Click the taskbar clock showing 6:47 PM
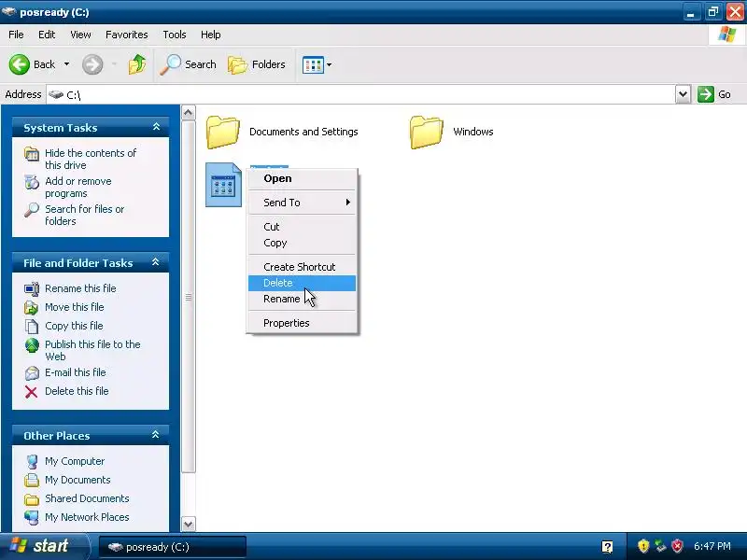 (712, 546)
